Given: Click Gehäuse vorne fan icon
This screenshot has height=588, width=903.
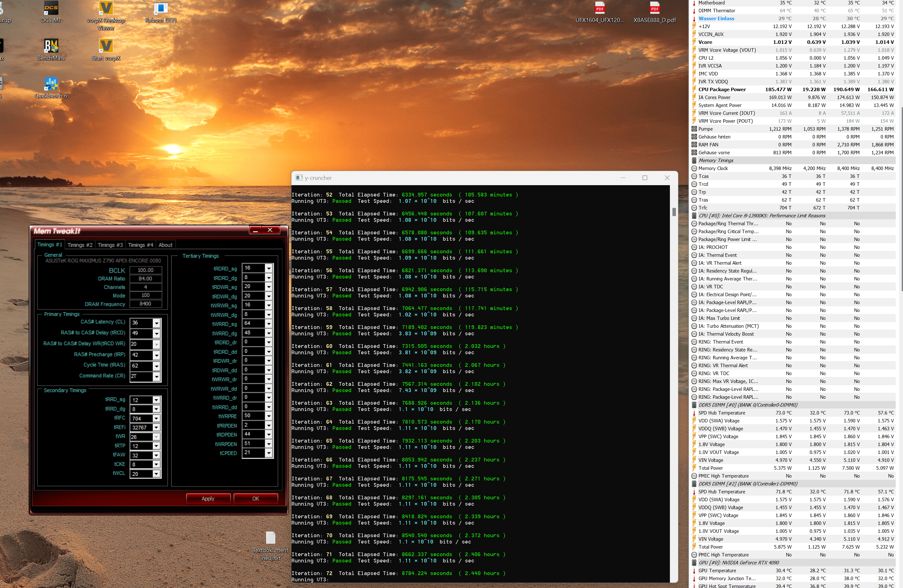Looking at the screenshot, I should pyautogui.click(x=694, y=152).
